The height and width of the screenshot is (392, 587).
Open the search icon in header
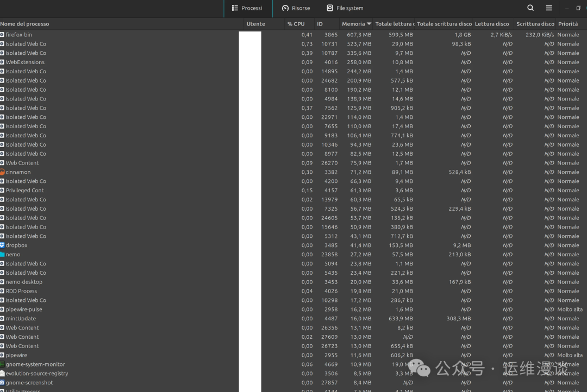point(530,8)
